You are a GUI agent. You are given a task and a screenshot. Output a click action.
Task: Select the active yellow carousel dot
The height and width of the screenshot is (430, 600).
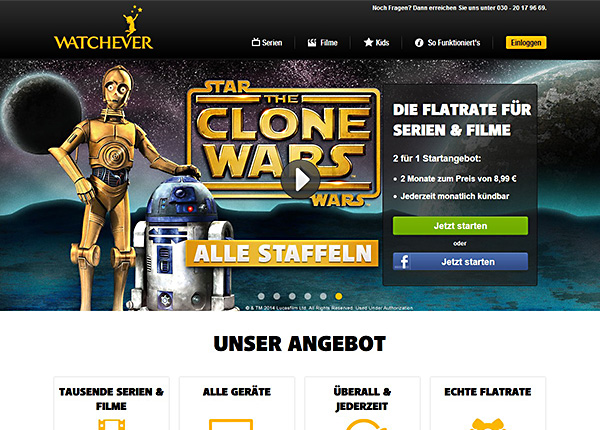339,296
